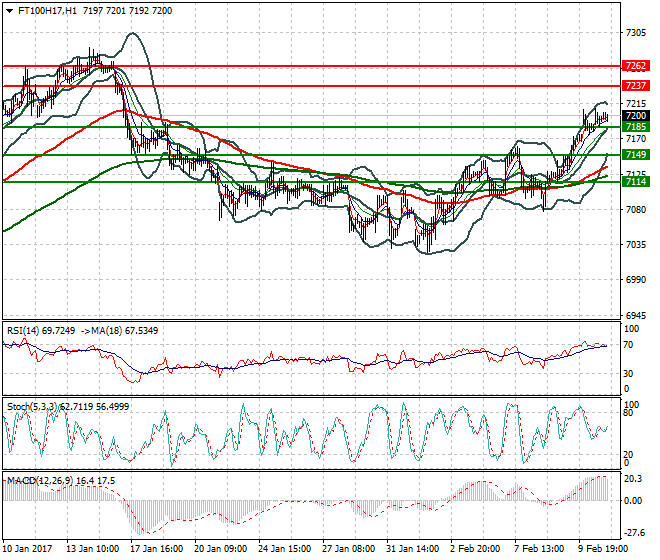This screenshot has height=560, width=660.
Task: Click the MACD scale value -27.6
Action: [x=633, y=533]
